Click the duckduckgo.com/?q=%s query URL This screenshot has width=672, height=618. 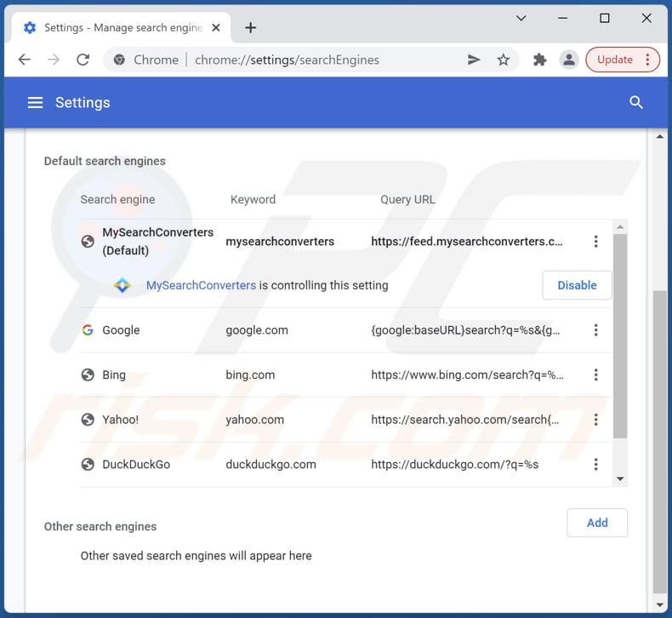(x=455, y=465)
